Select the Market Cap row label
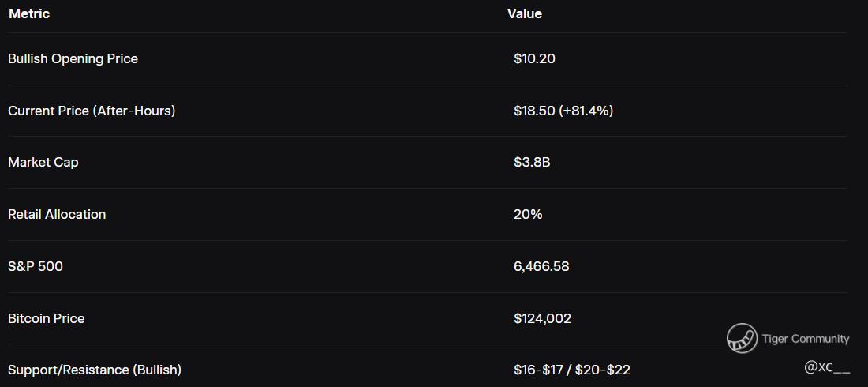 pyautogui.click(x=43, y=162)
